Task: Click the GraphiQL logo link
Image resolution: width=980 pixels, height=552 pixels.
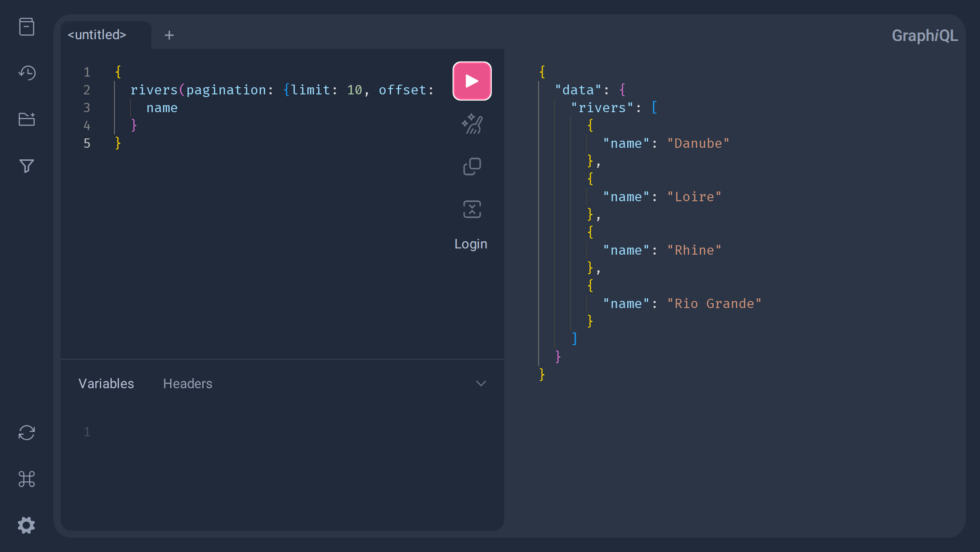Action: pos(925,36)
